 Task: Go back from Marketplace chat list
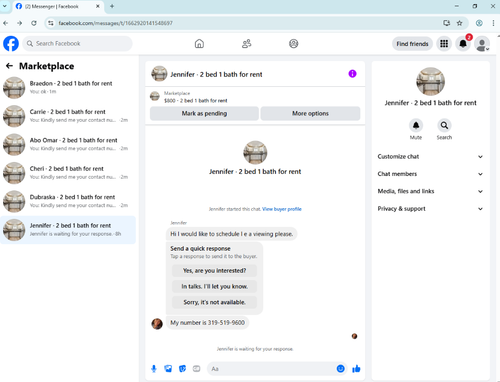tap(9, 66)
